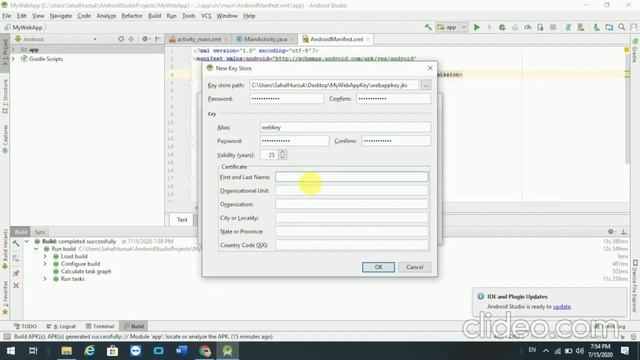Click the Key store path field

coord(334,85)
